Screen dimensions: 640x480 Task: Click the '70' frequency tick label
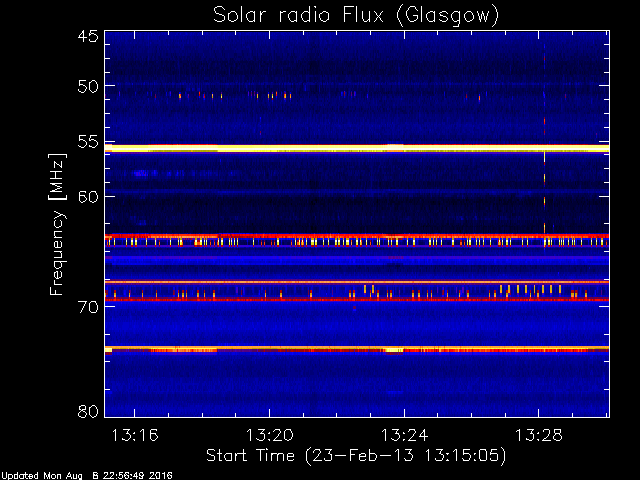tap(88, 307)
